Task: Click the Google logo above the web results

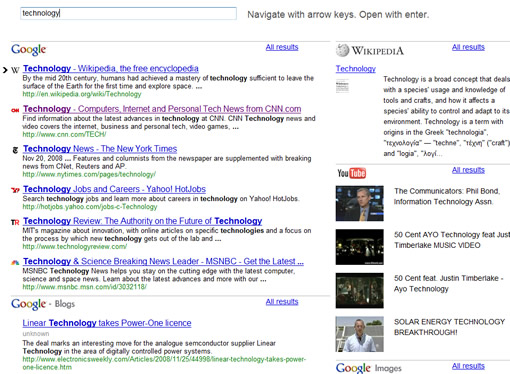Action: pos(29,50)
